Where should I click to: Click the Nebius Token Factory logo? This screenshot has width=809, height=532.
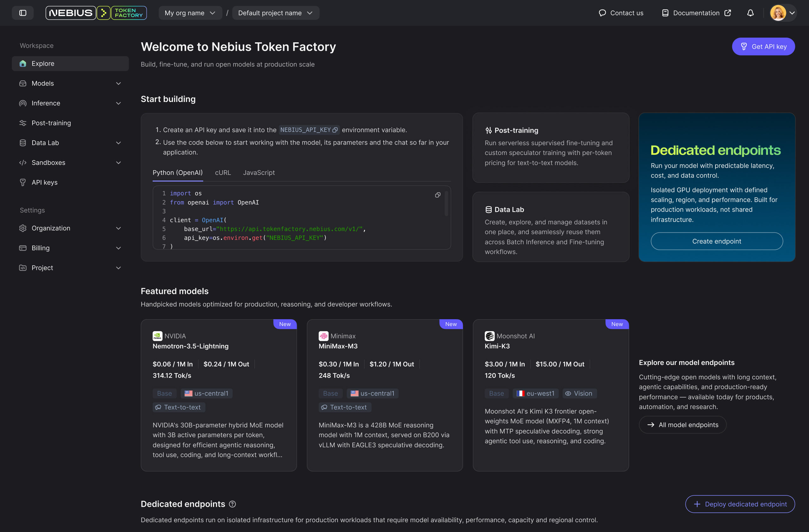96,13
